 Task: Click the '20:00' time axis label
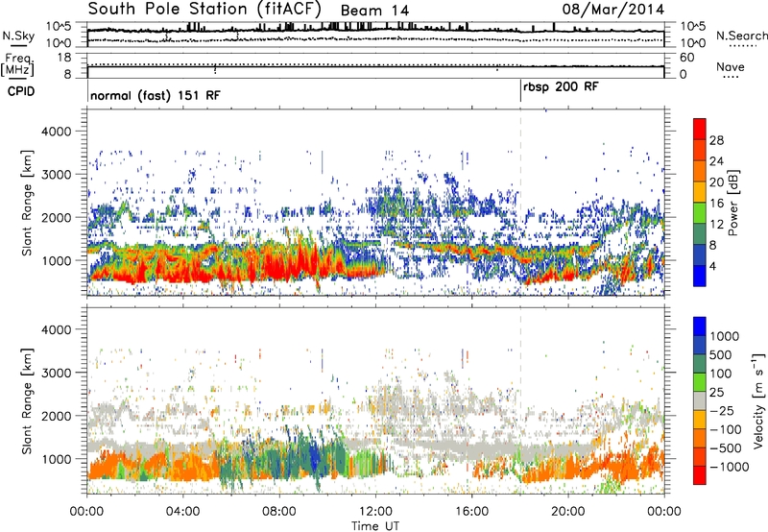point(568,512)
